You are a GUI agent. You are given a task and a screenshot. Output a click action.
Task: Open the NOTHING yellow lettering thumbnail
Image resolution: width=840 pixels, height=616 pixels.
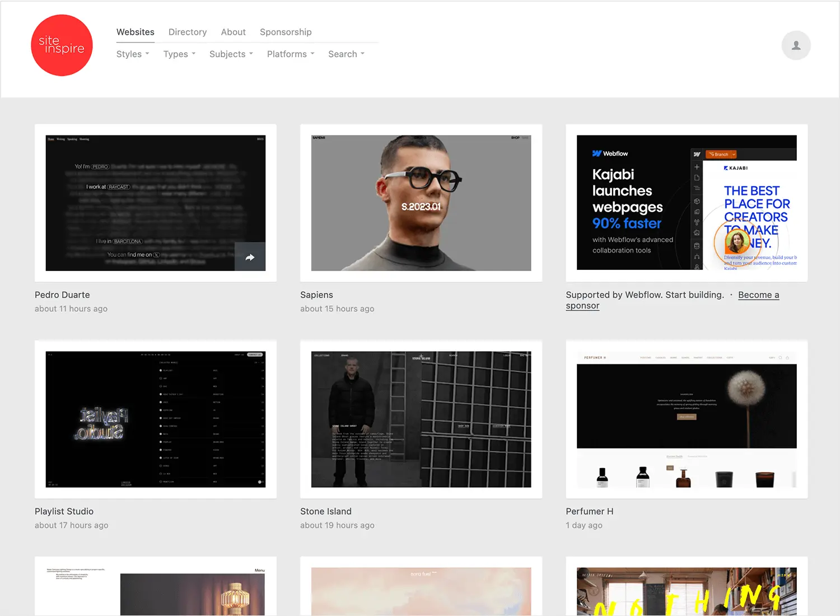tap(687, 591)
